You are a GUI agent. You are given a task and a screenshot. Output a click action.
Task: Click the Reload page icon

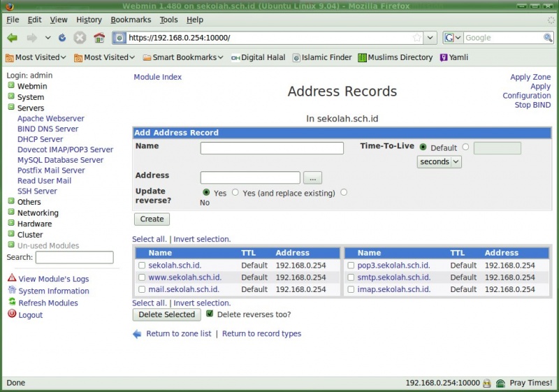click(x=62, y=38)
